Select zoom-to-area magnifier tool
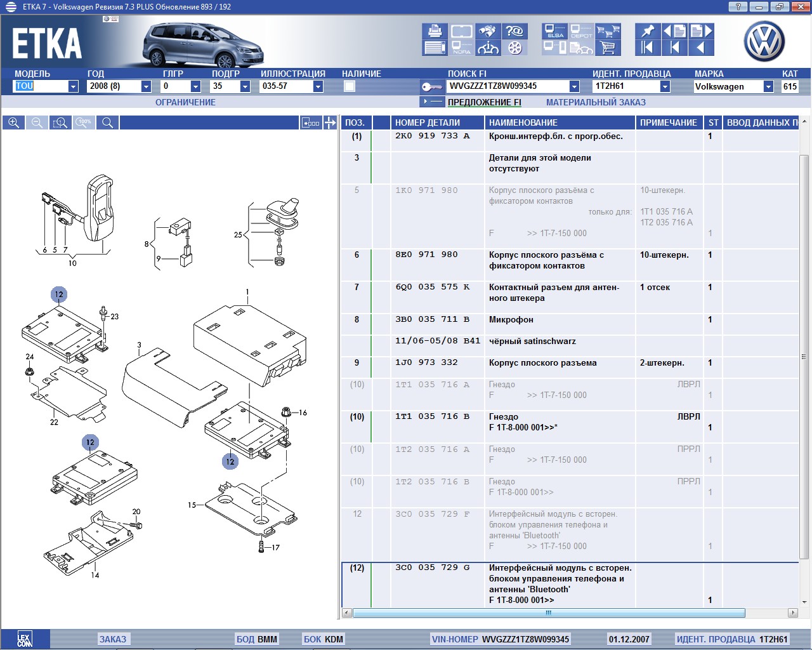Viewport: 812px width, 650px height. click(x=60, y=123)
